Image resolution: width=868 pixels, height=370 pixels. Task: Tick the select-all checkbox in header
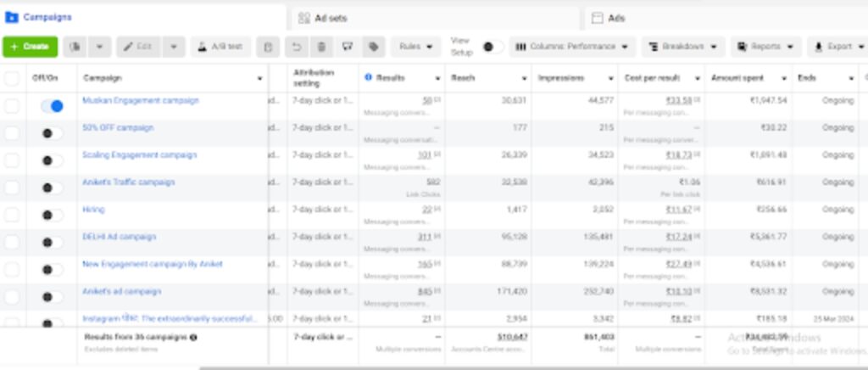(12, 78)
